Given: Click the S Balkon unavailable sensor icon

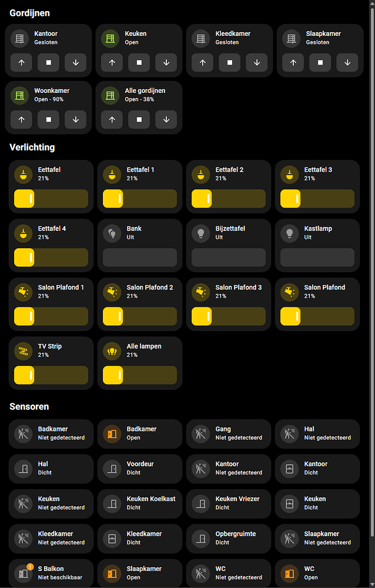Looking at the screenshot, I should coord(24,573).
